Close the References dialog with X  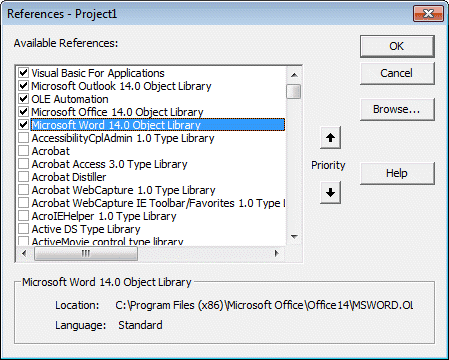428,14
